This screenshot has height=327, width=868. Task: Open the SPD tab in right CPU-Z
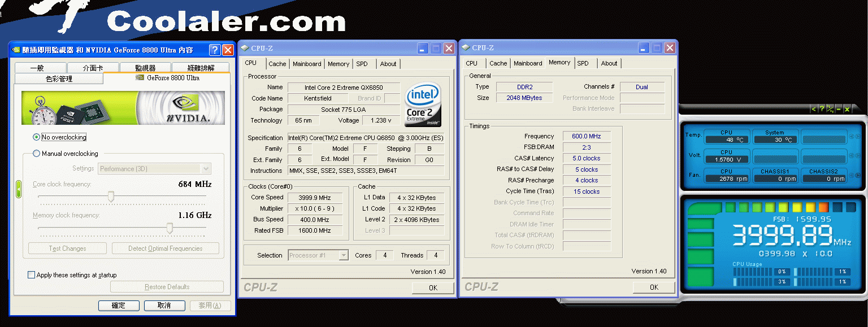point(583,64)
